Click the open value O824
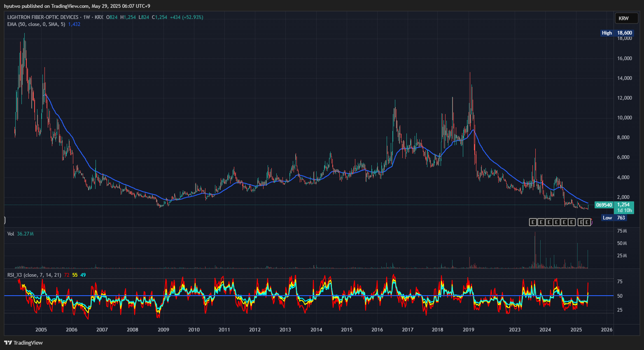Viewport: 644px width, 350px height. click(112, 17)
